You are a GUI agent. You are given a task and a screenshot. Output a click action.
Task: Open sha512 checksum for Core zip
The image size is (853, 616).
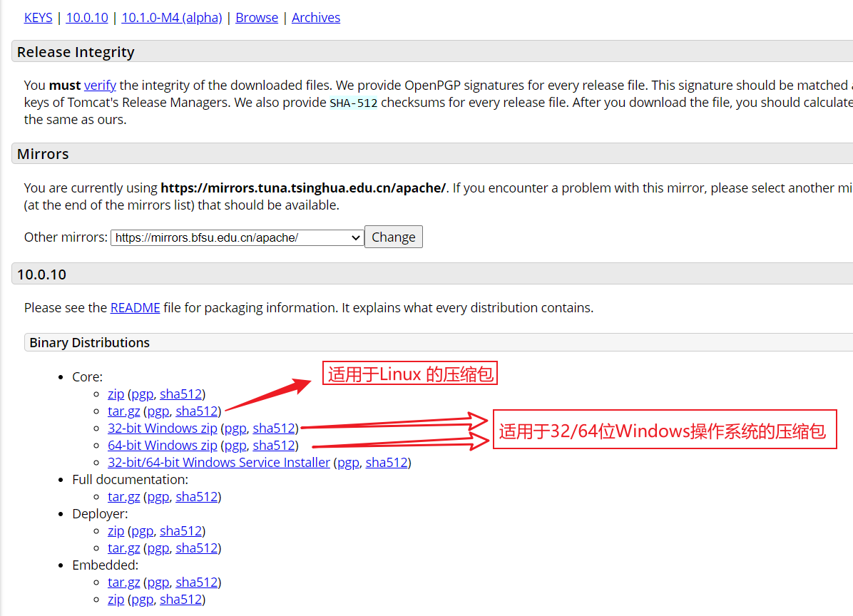(x=180, y=394)
